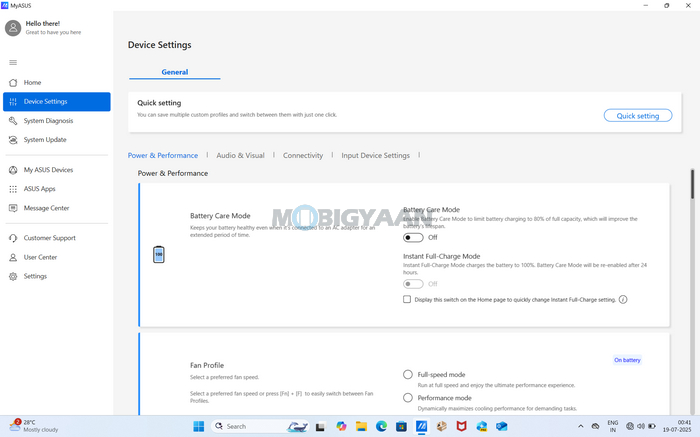Click the vertical scrollbar thumb
The width and height of the screenshot is (700, 437).
[x=692, y=184]
